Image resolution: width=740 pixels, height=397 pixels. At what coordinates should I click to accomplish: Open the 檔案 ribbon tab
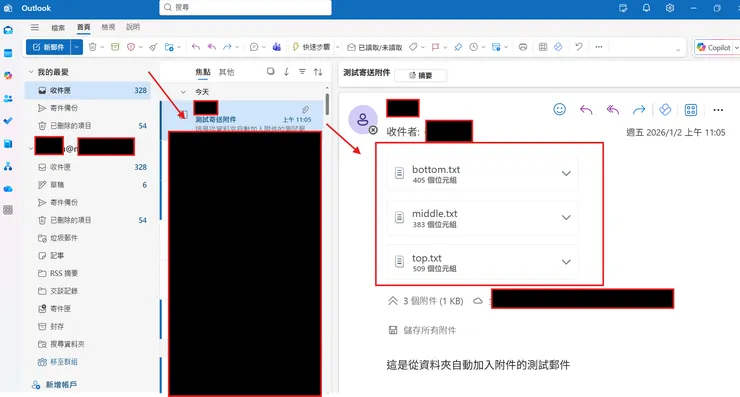point(58,27)
